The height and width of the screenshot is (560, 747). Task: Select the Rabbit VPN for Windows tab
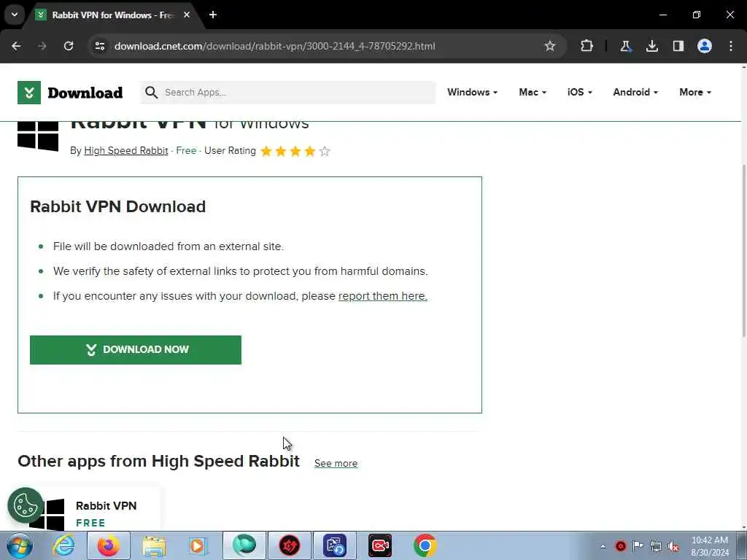[x=112, y=15]
